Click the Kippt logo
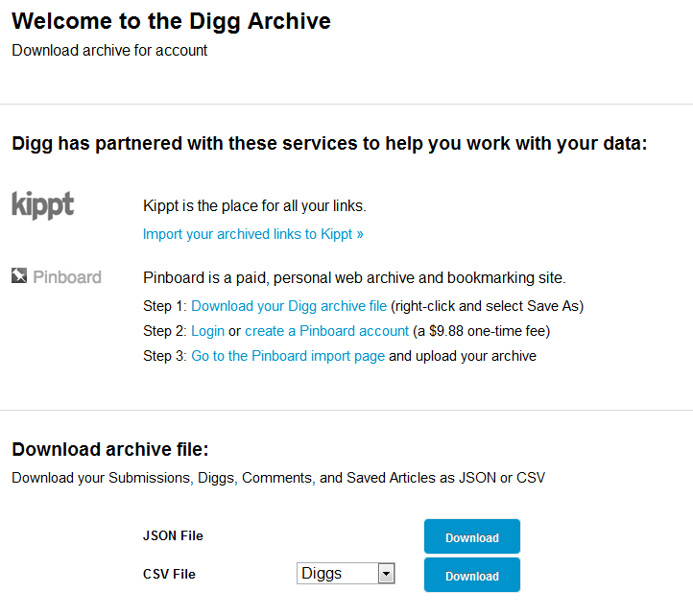 click(x=42, y=204)
